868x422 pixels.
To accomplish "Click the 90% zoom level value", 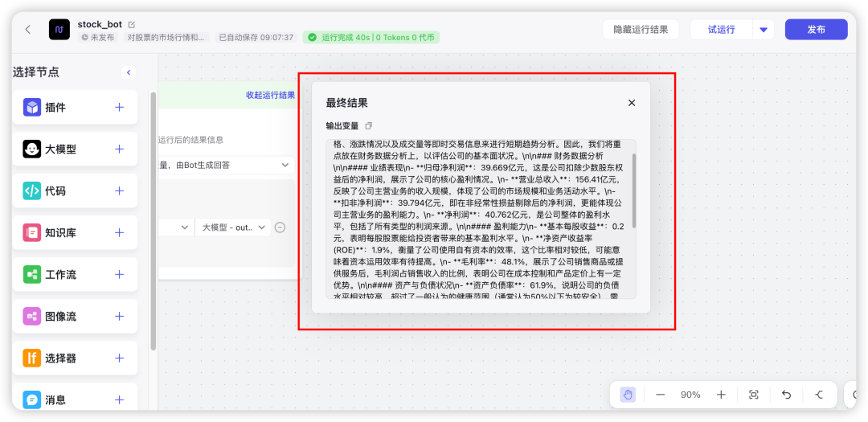I will 690,395.
